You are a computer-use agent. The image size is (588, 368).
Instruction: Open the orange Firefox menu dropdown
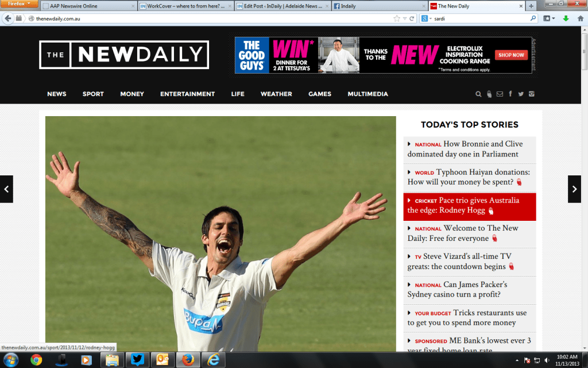click(x=17, y=3)
